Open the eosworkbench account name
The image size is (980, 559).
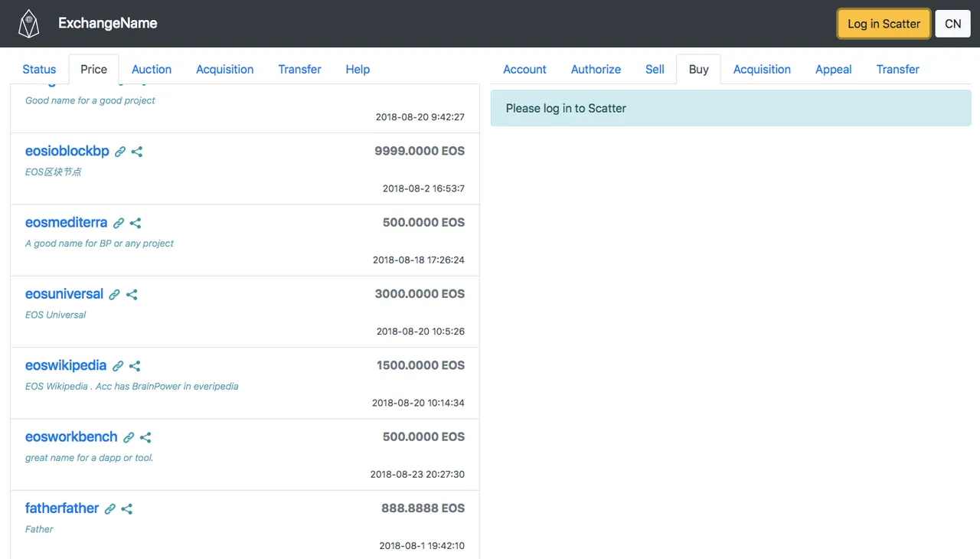71,436
